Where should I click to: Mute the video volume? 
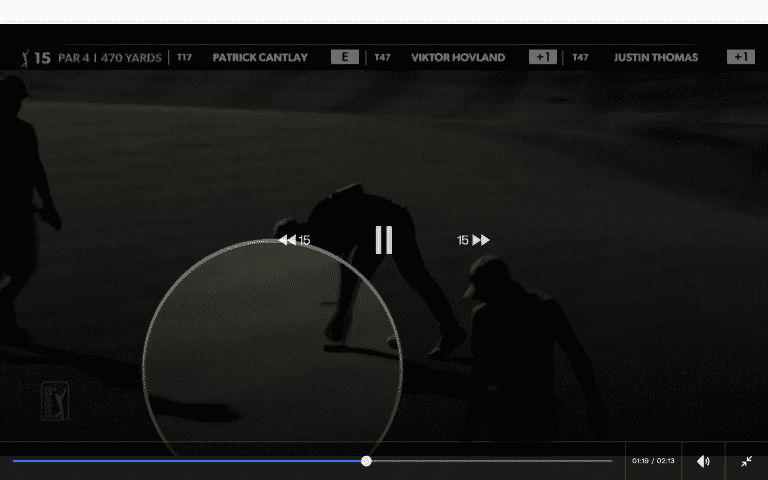[x=703, y=461]
